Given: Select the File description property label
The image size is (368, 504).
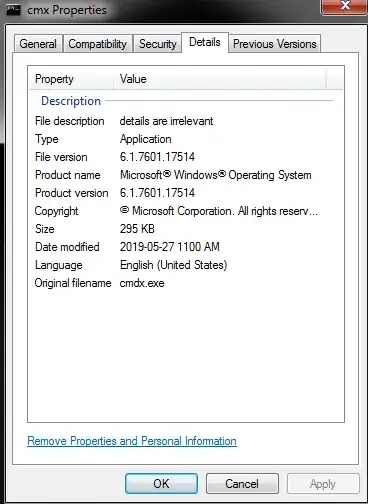Looking at the screenshot, I should pyautogui.click(x=70, y=121).
